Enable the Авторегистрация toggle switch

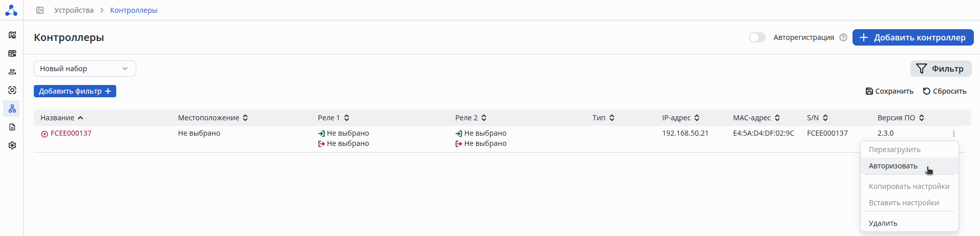click(x=757, y=37)
